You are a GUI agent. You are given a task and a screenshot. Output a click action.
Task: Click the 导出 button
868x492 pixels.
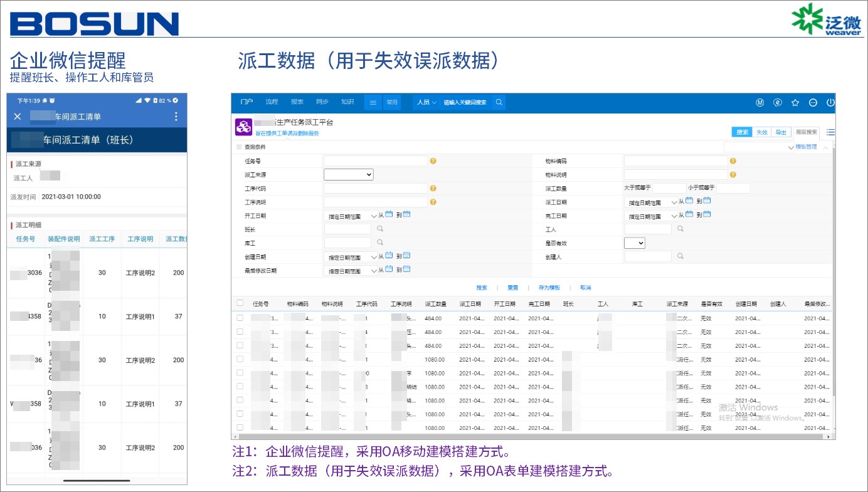(780, 132)
